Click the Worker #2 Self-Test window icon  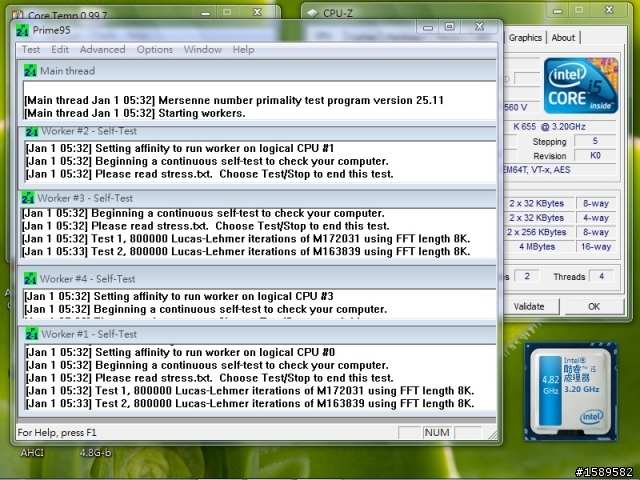pyautogui.click(x=31, y=131)
